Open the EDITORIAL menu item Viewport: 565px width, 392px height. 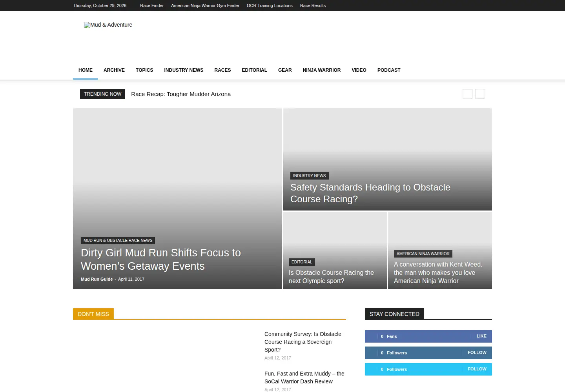point(254,70)
